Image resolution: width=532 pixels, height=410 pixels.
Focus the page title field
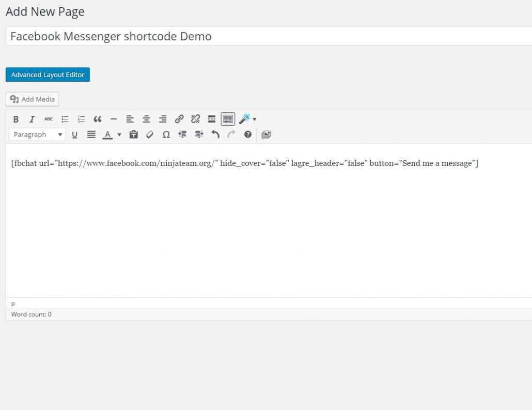269,36
